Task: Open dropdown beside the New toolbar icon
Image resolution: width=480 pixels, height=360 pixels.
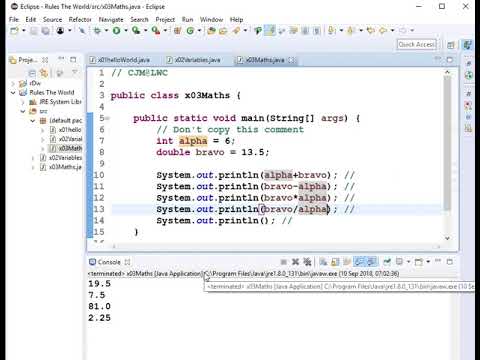Action: point(24,31)
